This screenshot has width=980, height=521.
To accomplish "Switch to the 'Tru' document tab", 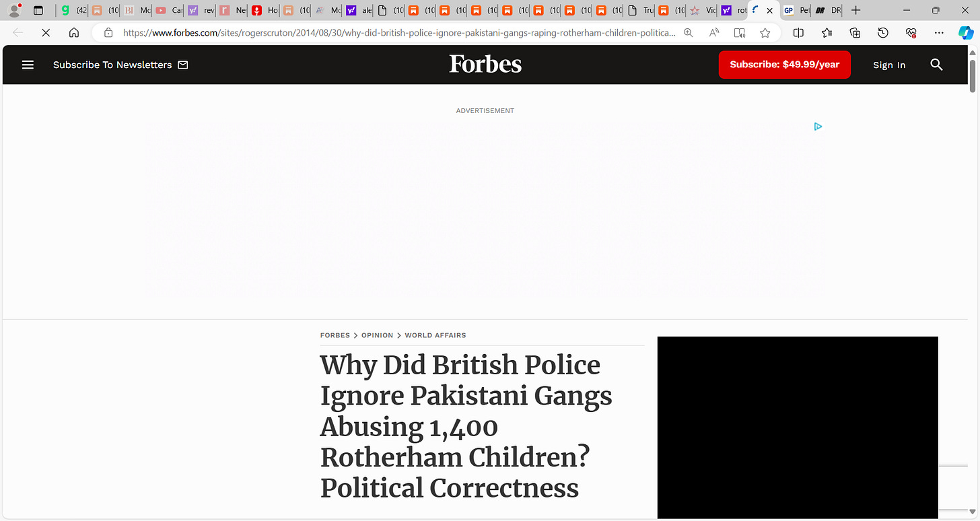I will tap(639, 10).
